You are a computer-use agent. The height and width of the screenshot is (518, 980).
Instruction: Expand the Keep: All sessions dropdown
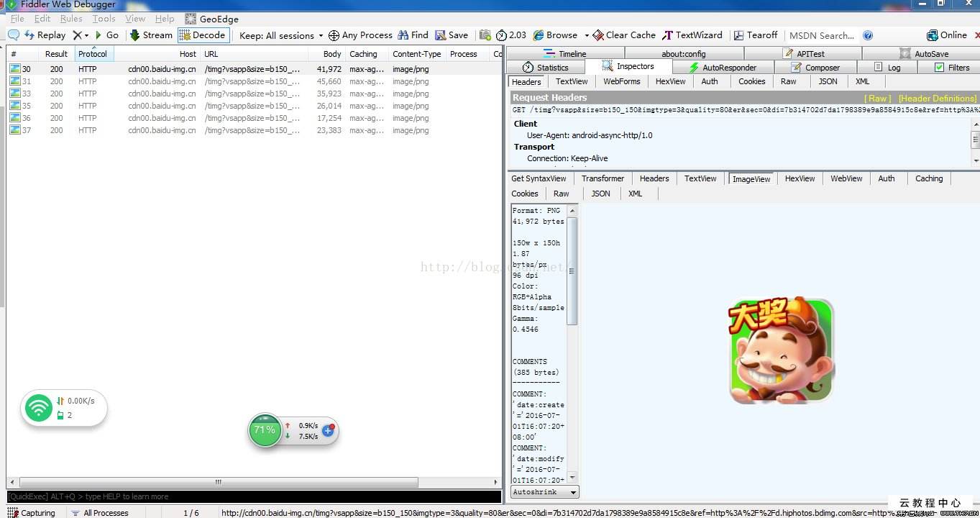tap(281, 35)
